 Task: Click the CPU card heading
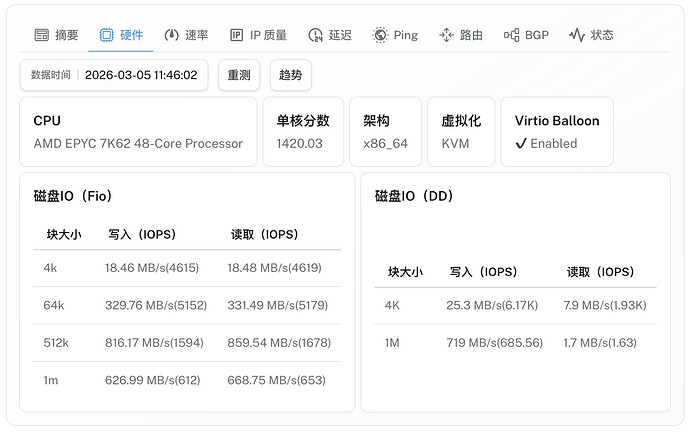[47, 121]
